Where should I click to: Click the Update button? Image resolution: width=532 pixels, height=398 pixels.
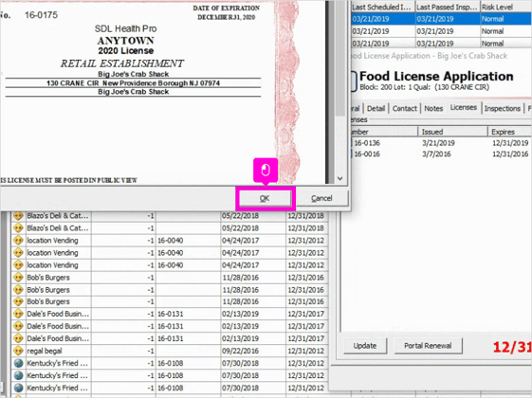click(x=365, y=346)
